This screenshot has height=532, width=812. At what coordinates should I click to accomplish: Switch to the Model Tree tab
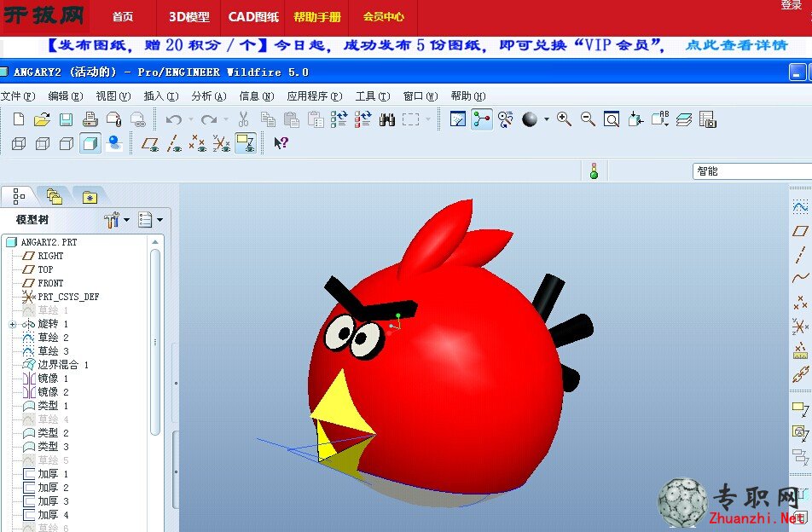click(x=19, y=197)
